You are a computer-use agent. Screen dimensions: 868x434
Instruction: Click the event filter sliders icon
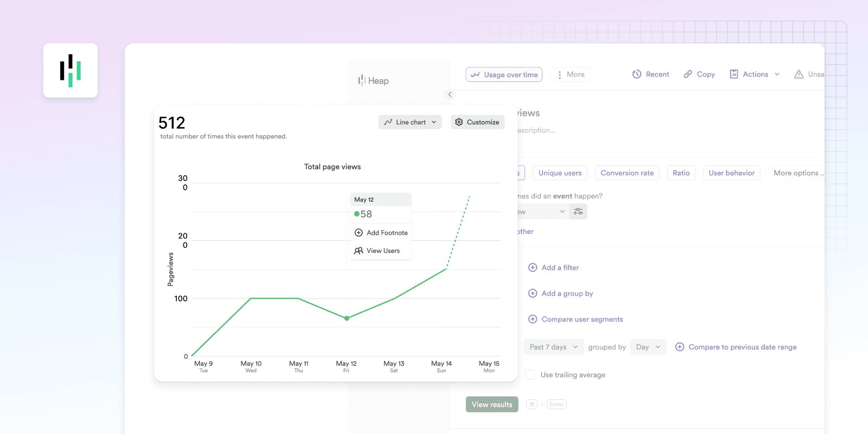578,212
